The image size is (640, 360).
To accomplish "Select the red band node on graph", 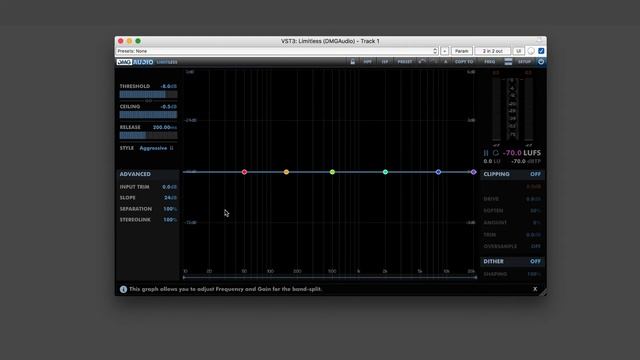I will coord(244,172).
